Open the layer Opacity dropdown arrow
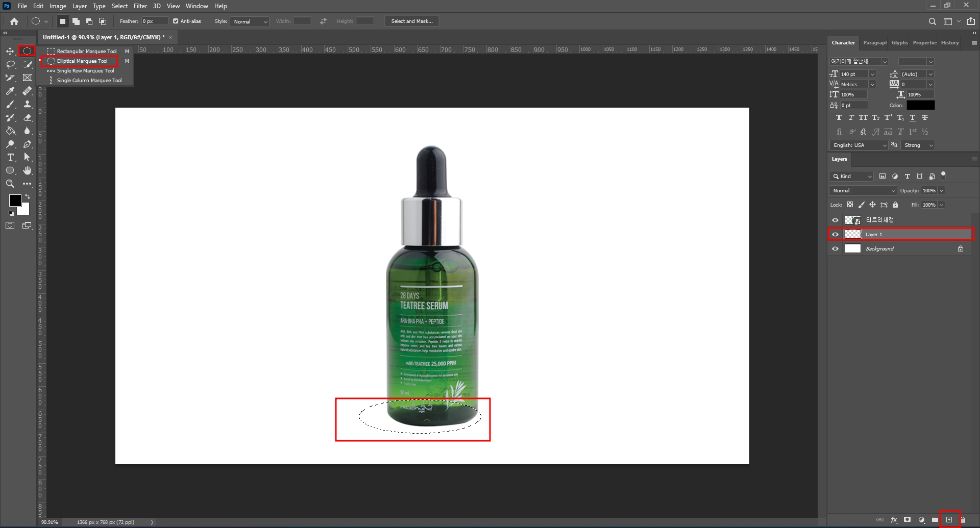980x528 pixels. (x=941, y=191)
